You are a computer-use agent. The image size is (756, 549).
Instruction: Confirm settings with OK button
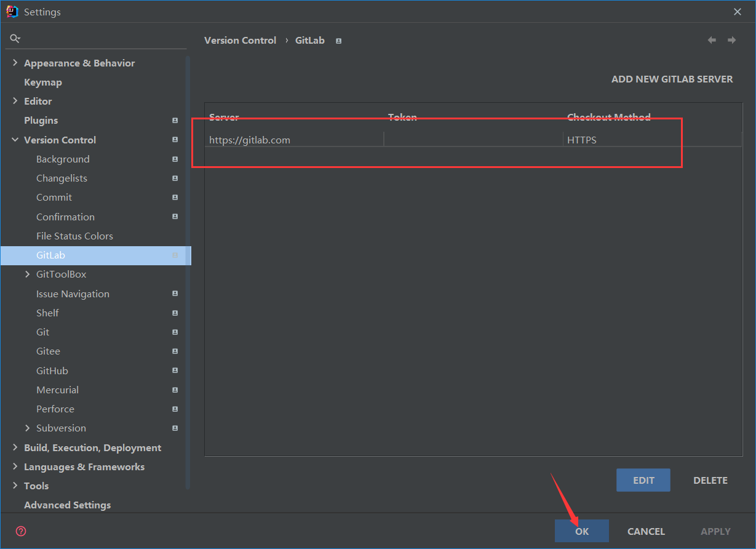point(582,531)
